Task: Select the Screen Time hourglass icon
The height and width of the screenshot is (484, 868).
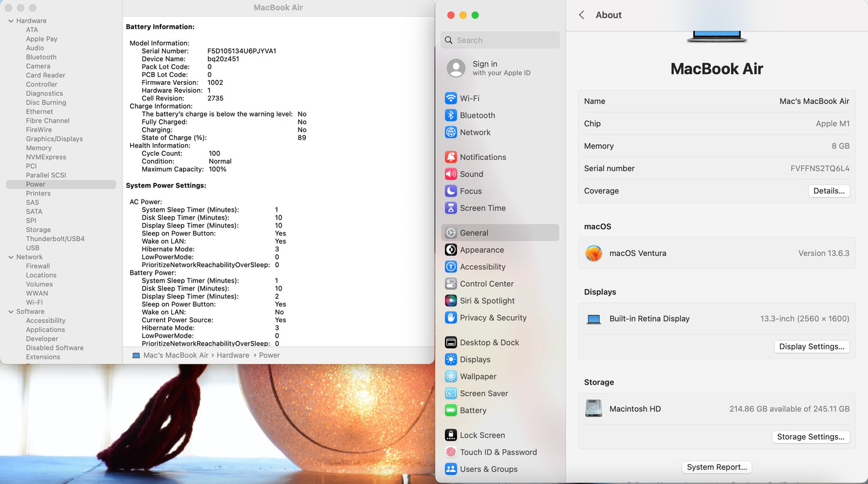Action: [451, 208]
